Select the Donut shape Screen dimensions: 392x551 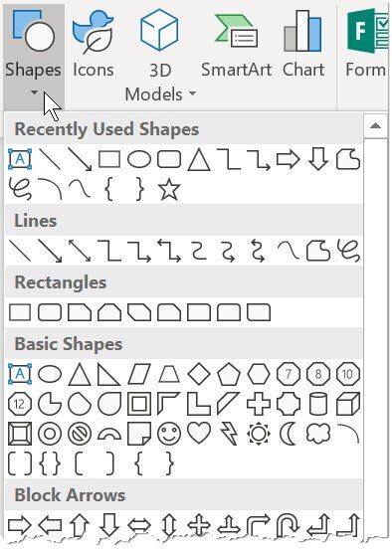point(50,434)
